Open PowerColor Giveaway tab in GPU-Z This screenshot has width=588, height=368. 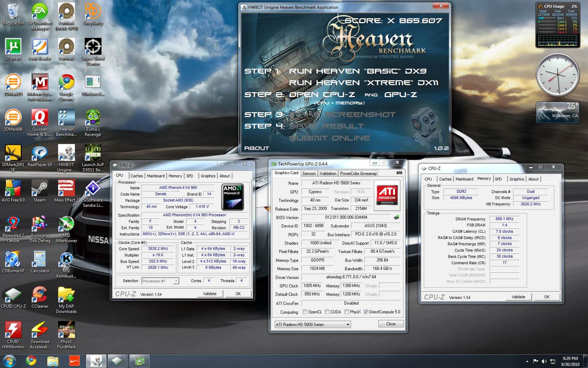(358, 173)
